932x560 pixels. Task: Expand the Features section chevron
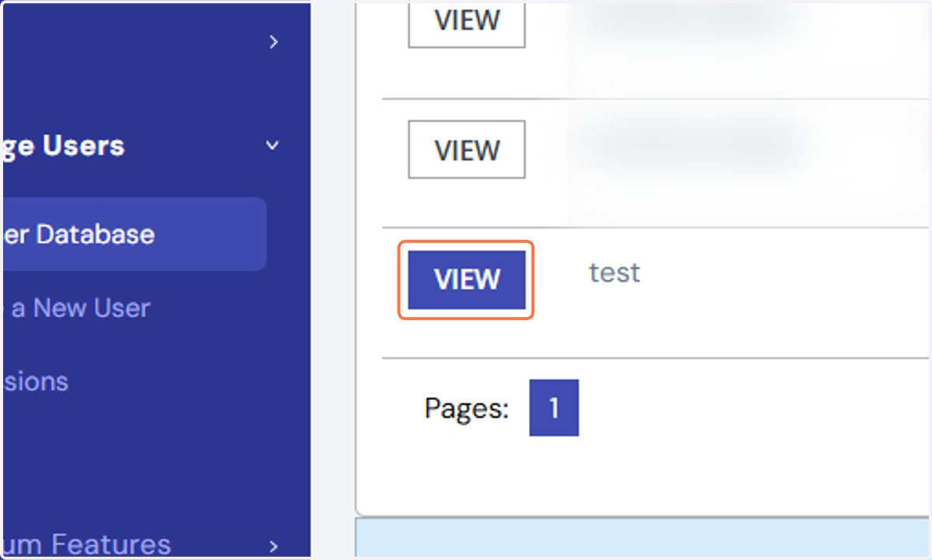pyautogui.click(x=273, y=545)
